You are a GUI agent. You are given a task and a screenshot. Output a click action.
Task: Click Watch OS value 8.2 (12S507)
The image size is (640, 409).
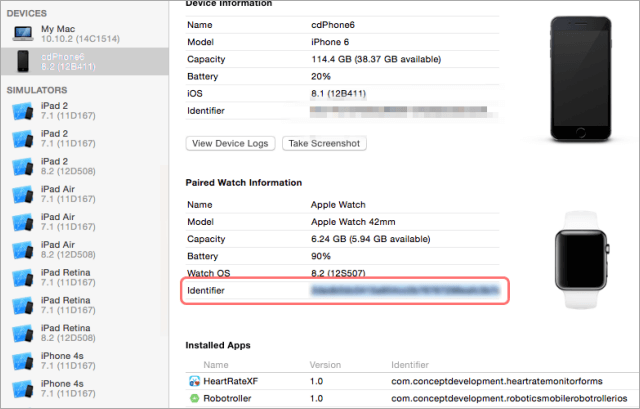pos(338,273)
